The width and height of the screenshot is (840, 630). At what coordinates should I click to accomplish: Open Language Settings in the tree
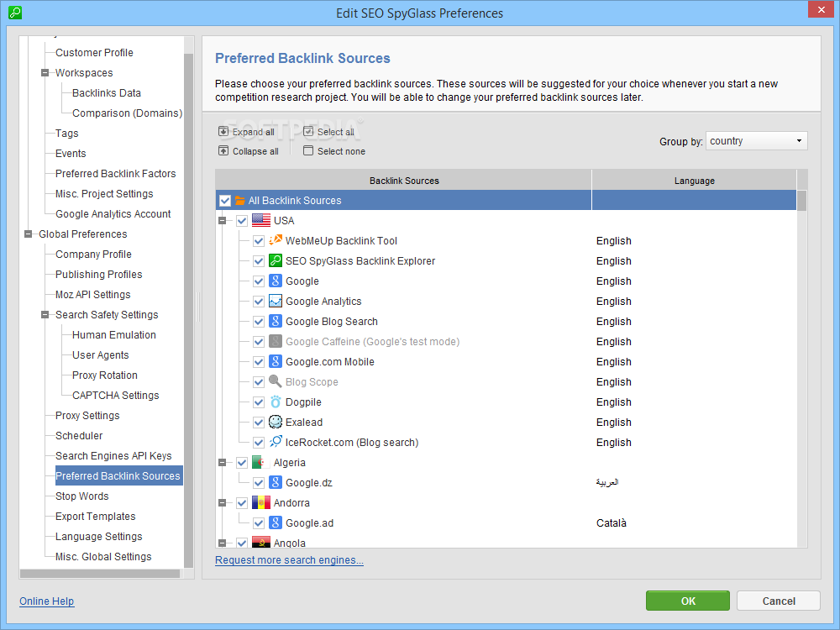[98, 536]
